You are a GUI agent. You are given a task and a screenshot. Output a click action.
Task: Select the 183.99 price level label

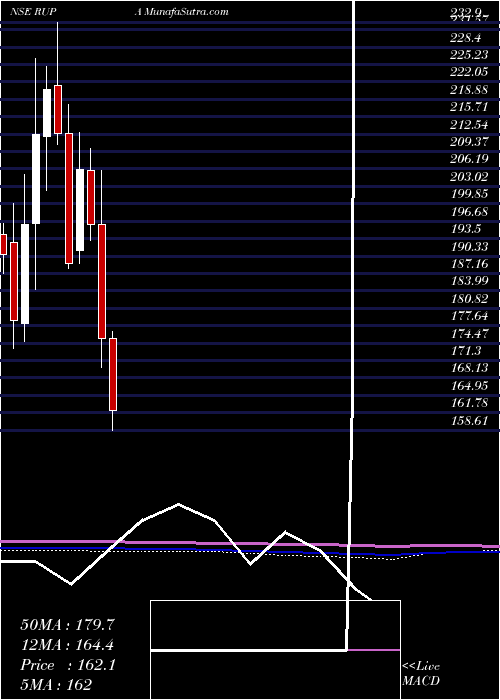coord(470,281)
